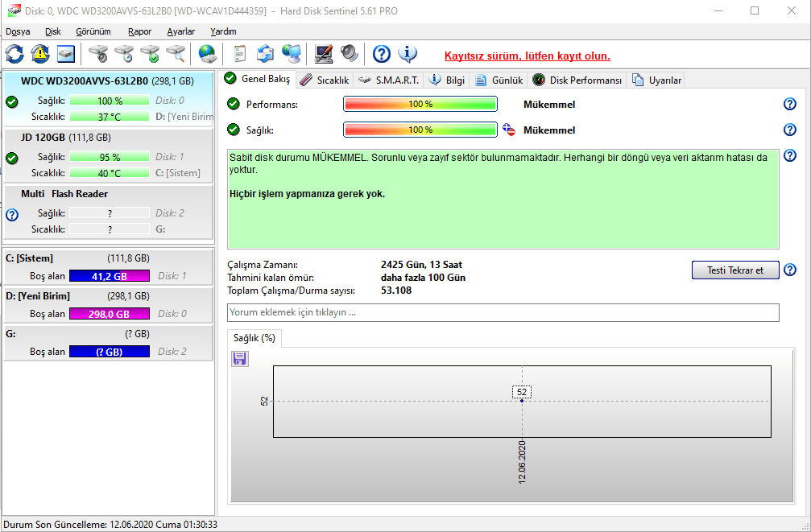Viewport: 811px width, 532px height.
Task: Click green check status icon of JD 120GB
Action: point(12,159)
